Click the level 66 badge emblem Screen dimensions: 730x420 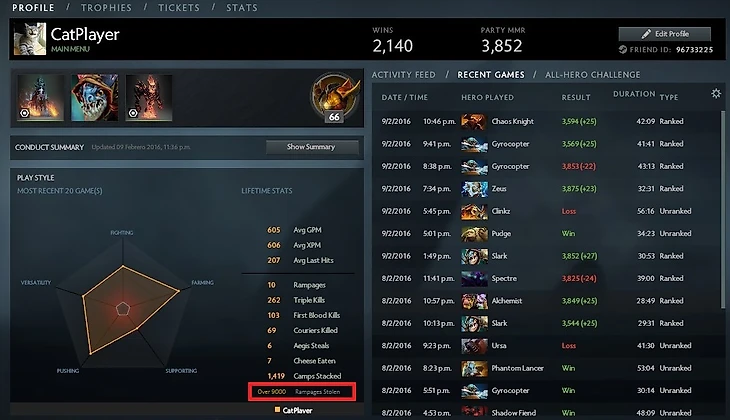point(335,98)
